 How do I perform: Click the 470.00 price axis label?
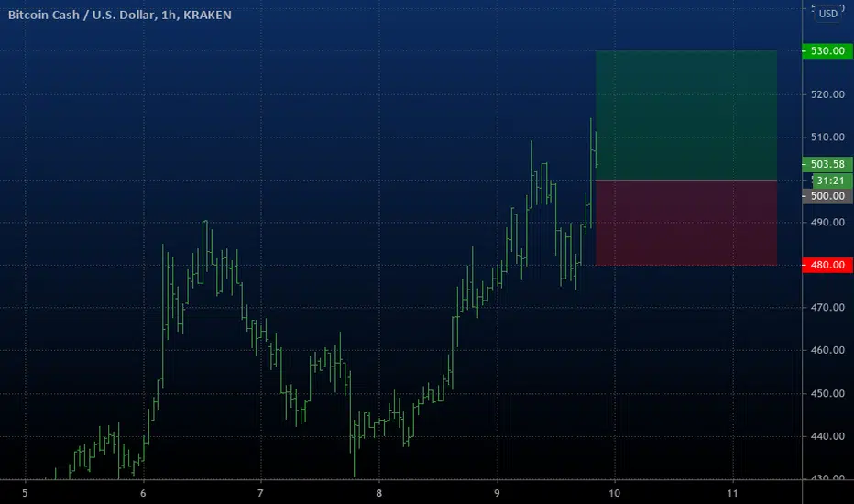(827, 307)
